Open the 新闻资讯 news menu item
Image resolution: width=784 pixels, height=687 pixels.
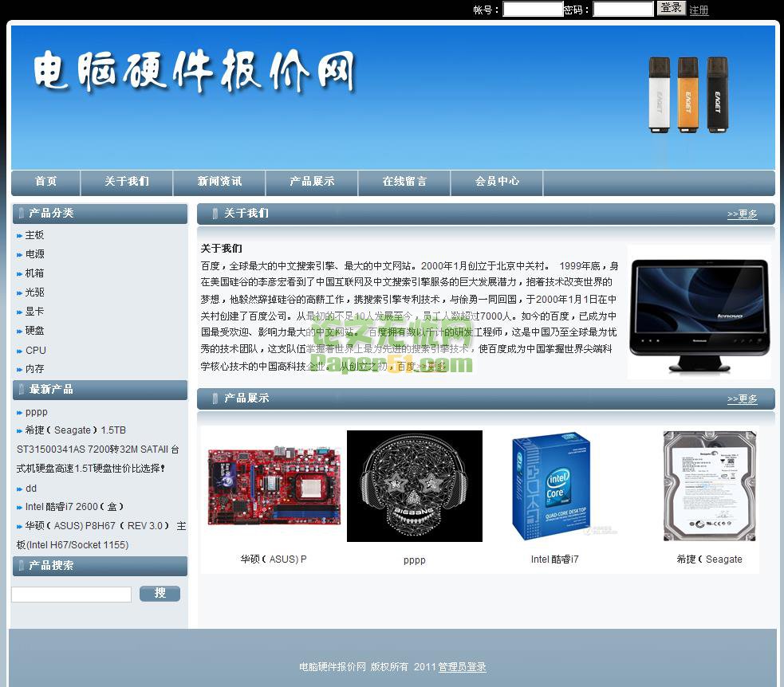click(x=219, y=181)
